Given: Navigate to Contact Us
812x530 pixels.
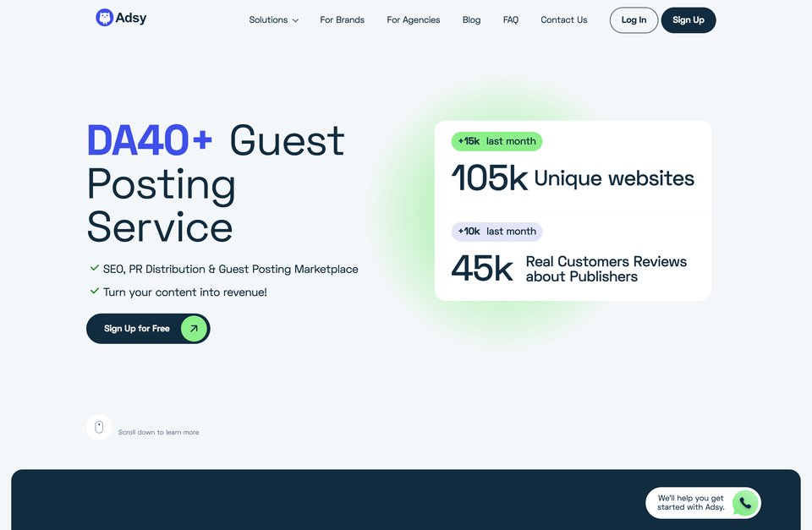Looking at the screenshot, I should 564,19.
